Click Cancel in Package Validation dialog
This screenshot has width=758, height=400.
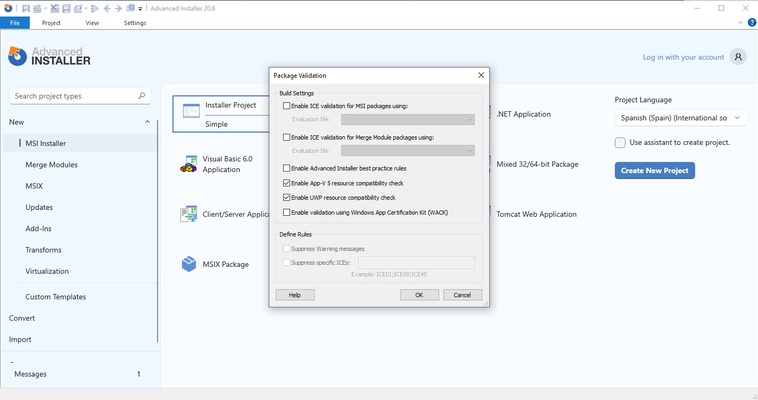pos(462,295)
